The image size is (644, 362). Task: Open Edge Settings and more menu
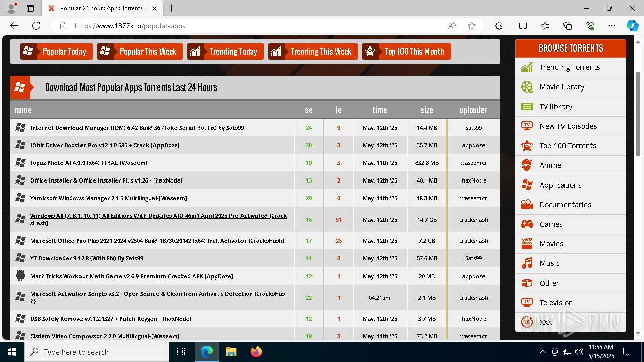pos(612,26)
